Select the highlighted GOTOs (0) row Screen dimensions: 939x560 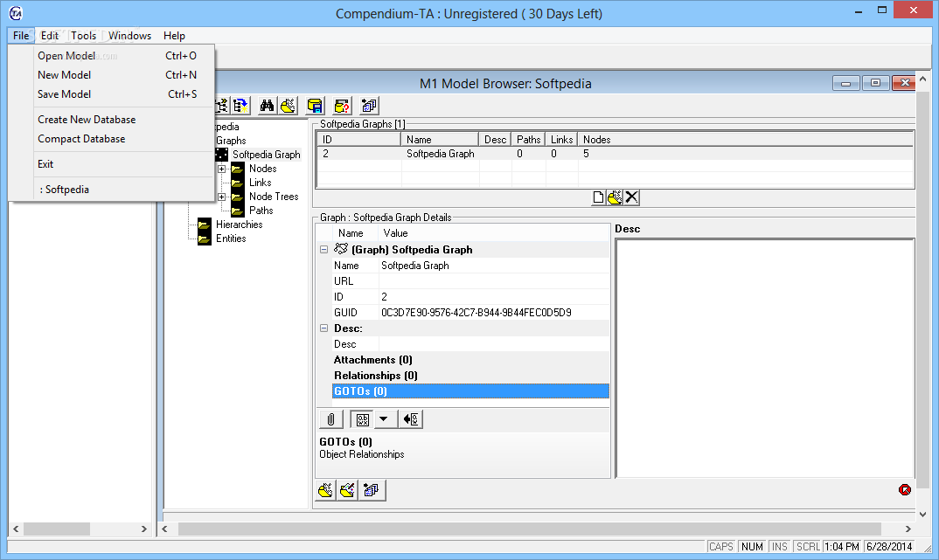[x=470, y=391]
